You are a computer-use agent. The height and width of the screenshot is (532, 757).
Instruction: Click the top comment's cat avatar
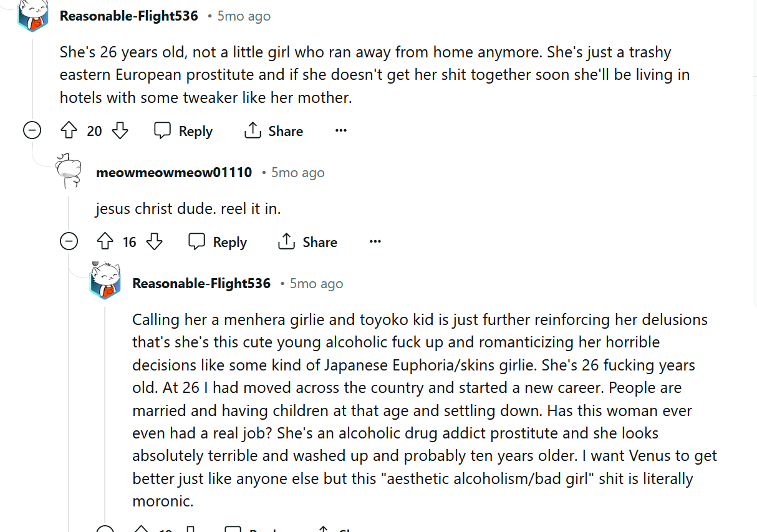(x=32, y=15)
